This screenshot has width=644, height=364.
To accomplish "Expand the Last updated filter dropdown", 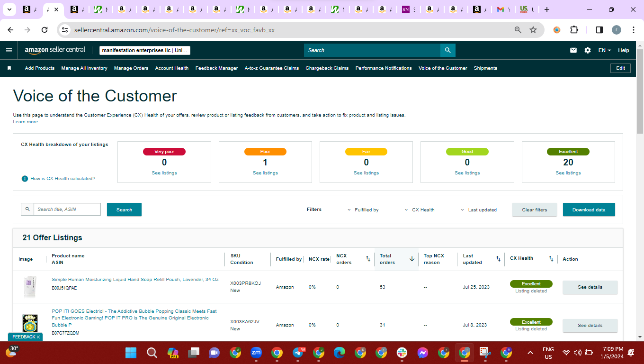I will (x=479, y=209).
